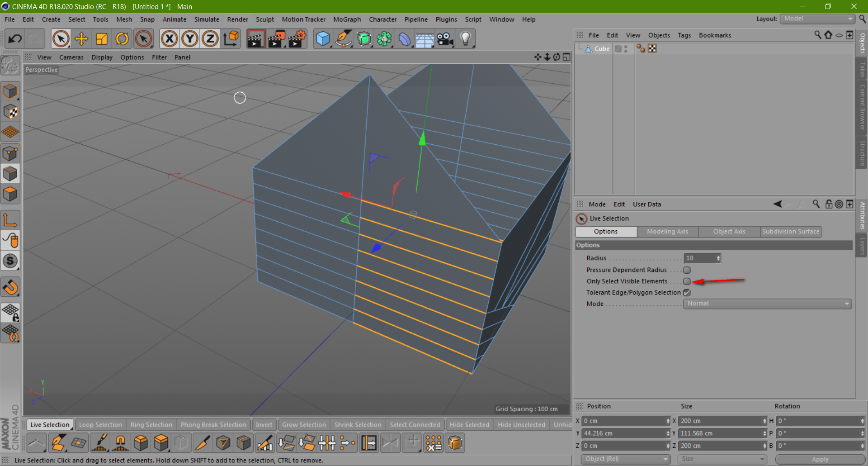
Task: Select the Move tool icon
Action: [x=81, y=39]
